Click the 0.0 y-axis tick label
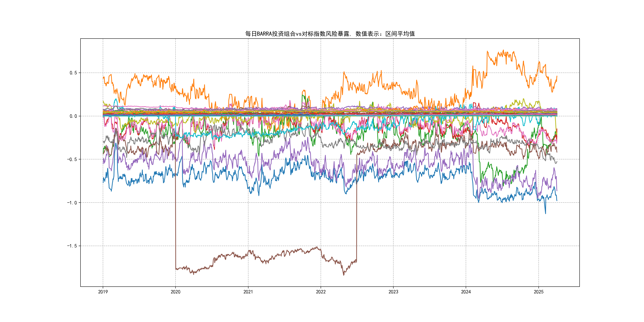 73,116
